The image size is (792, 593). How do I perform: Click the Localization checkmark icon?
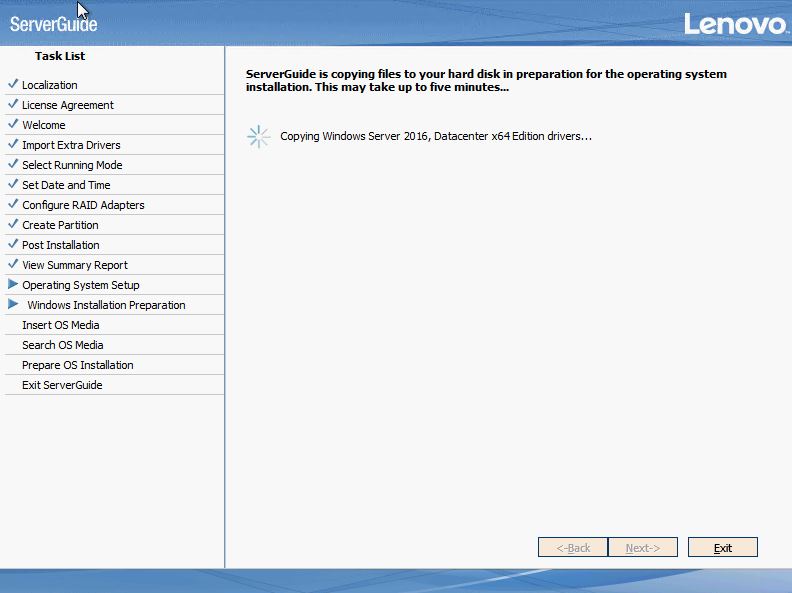point(13,84)
